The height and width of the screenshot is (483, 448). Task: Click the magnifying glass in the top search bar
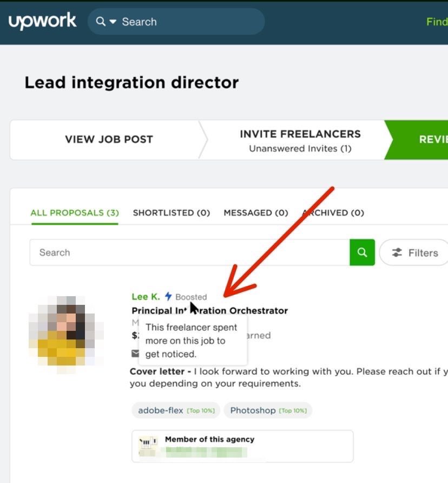tap(100, 22)
